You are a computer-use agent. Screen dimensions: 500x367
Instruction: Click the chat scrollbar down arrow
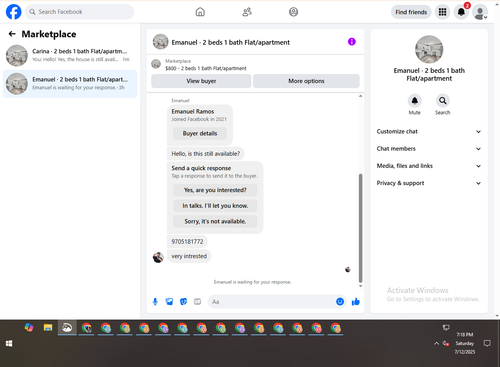coord(360,286)
